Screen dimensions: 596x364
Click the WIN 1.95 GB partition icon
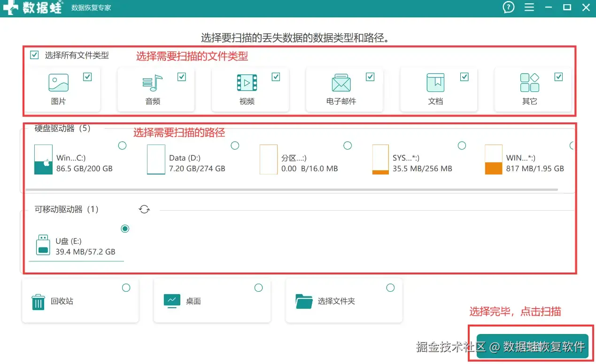coord(494,159)
